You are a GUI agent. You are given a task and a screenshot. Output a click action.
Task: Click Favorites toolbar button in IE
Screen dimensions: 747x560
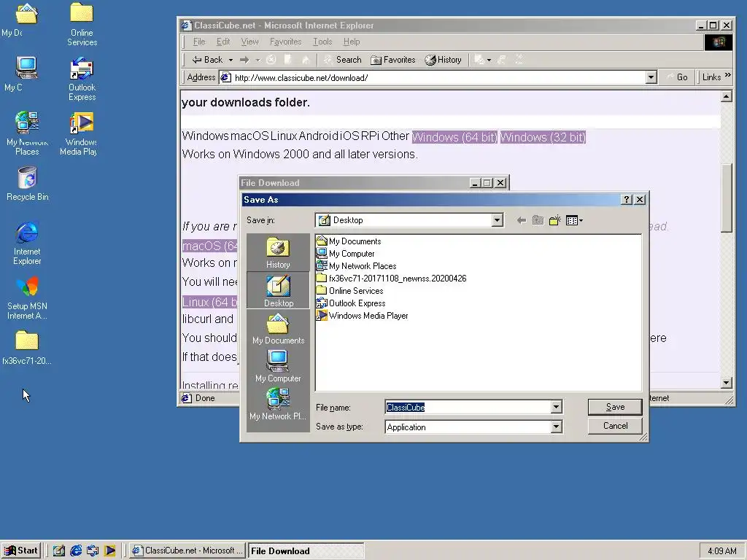tap(393, 60)
